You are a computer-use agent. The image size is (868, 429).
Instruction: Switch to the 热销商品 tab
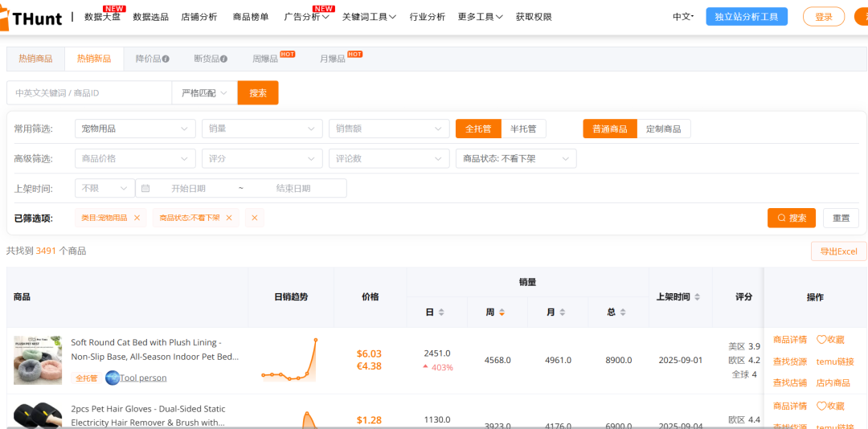pos(35,59)
